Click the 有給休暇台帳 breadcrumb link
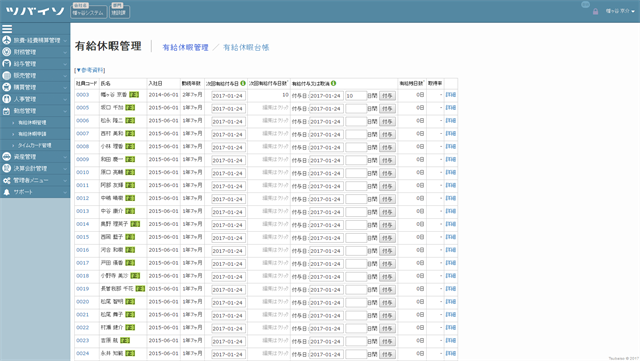Image resolution: width=640 pixels, height=361 pixels. 246,47
